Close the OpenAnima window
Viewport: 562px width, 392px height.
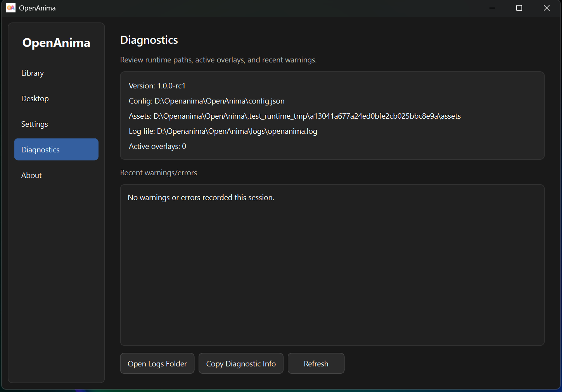(x=546, y=8)
